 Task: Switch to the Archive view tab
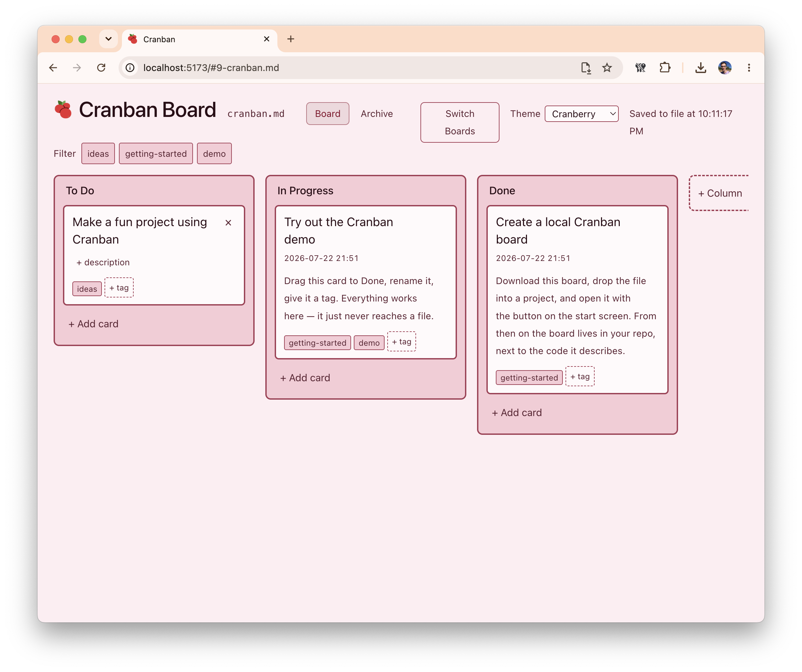click(377, 114)
